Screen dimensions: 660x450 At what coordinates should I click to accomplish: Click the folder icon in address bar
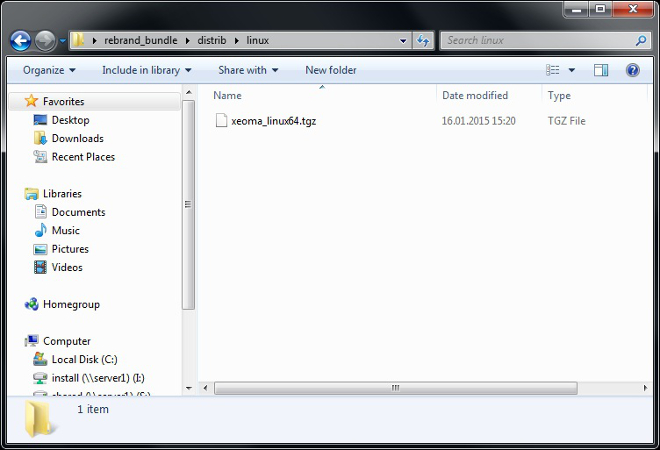(78, 40)
